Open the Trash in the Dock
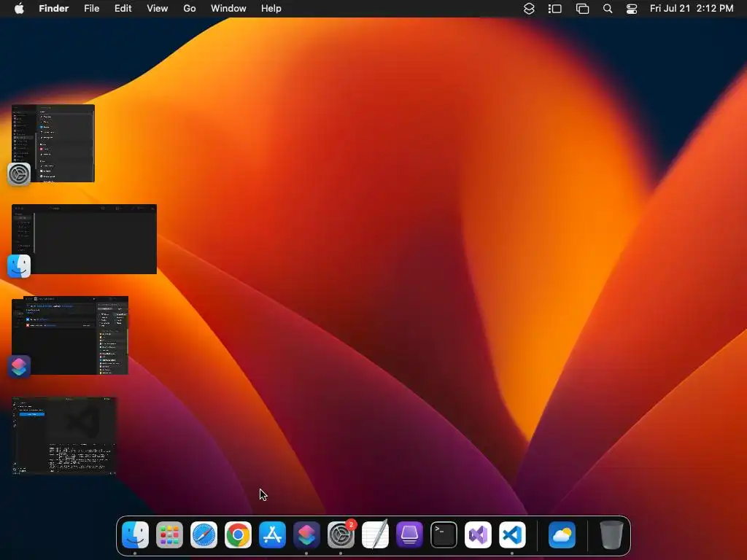 (x=611, y=534)
